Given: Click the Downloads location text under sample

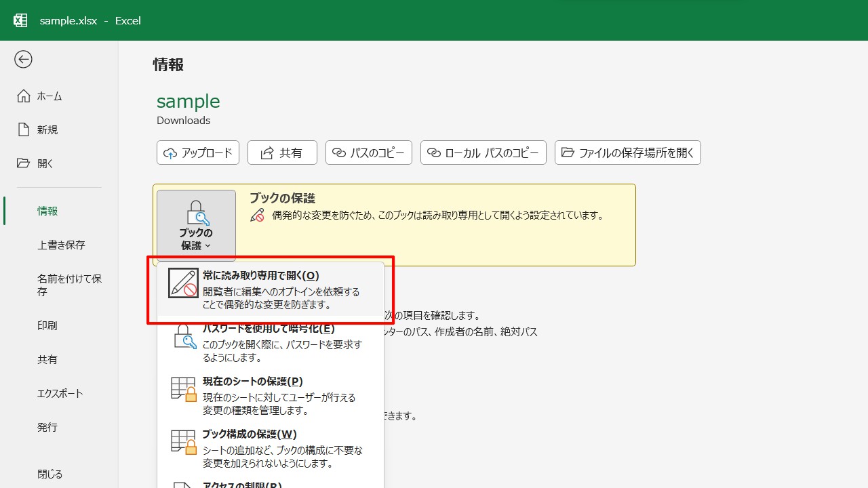Looking at the screenshot, I should (x=183, y=120).
